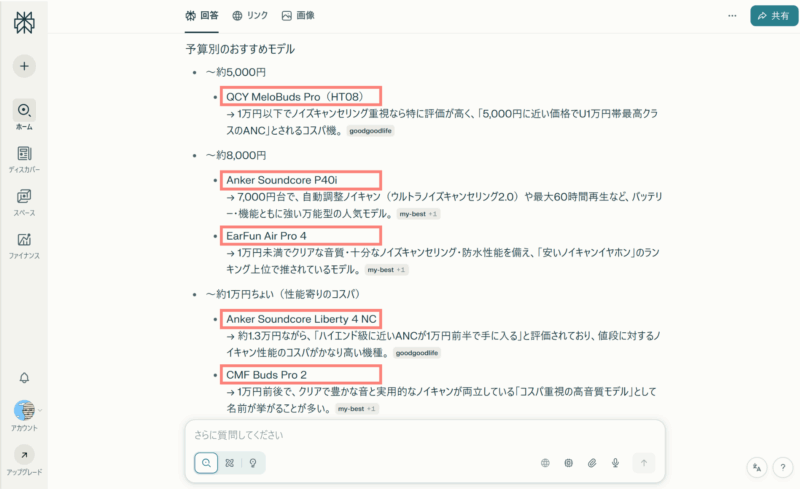
Task: Click the アップグレード arrow icon
Action: click(24, 455)
